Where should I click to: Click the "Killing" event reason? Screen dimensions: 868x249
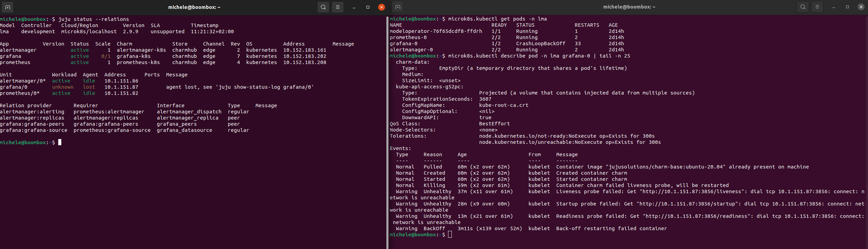coord(434,185)
